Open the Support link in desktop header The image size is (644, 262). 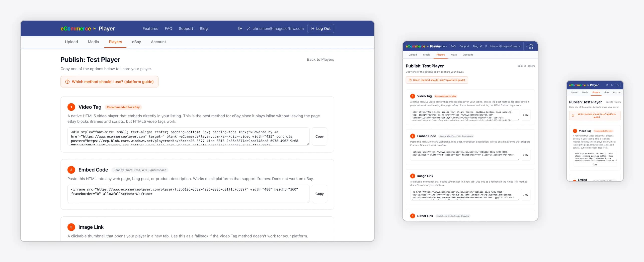(x=186, y=29)
